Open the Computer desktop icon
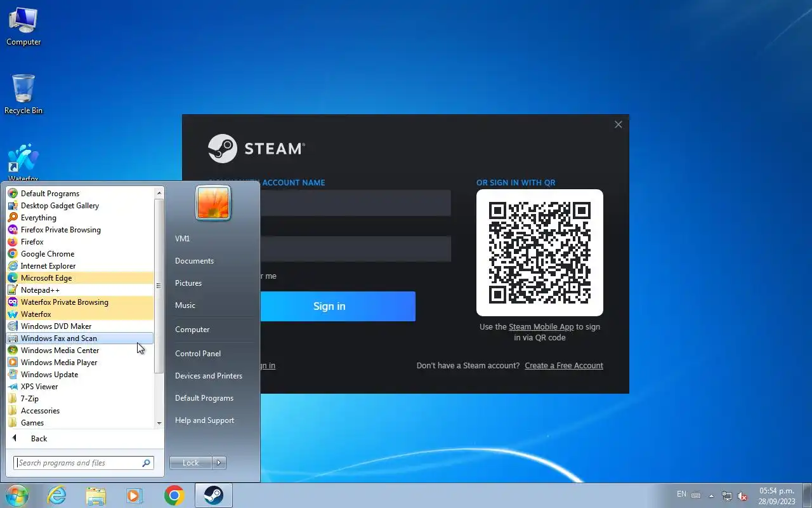 [x=23, y=27]
